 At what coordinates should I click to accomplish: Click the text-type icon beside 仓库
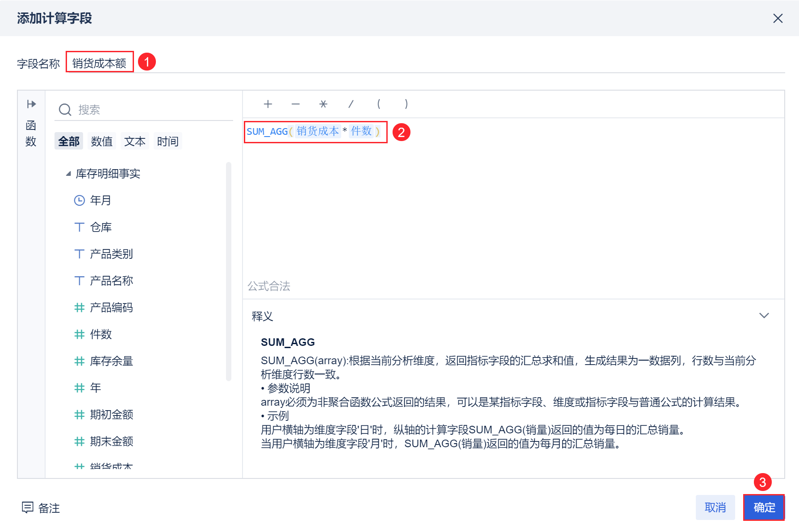[x=79, y=227]
